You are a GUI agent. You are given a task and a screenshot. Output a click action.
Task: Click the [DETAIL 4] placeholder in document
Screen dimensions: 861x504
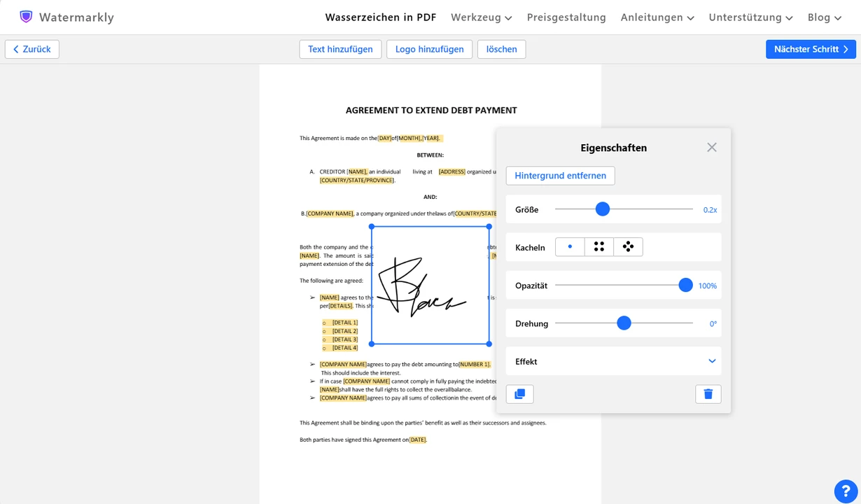pyautogui.click(x=345, y=348)
